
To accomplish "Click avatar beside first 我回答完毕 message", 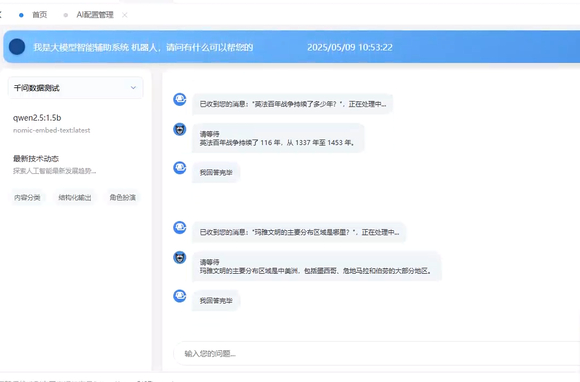I will pos(180,168).
